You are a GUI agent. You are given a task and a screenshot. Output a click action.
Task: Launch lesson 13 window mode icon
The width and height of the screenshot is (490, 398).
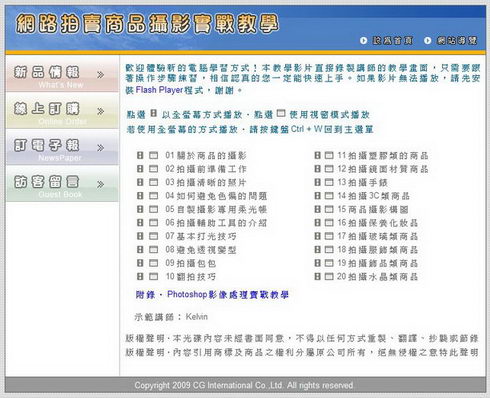[x=329, y=182]
